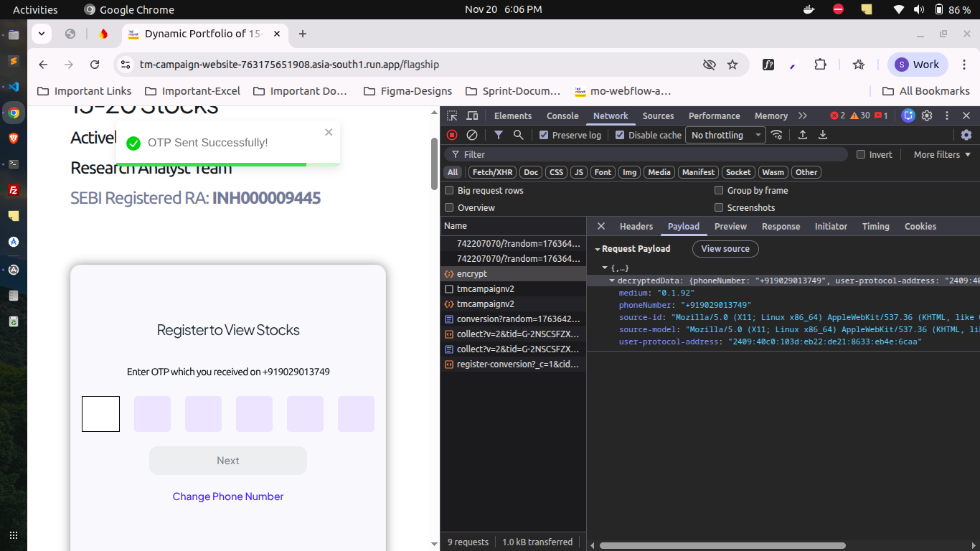
Task: Activate the inspect element picker
Action: coord(452,116)
